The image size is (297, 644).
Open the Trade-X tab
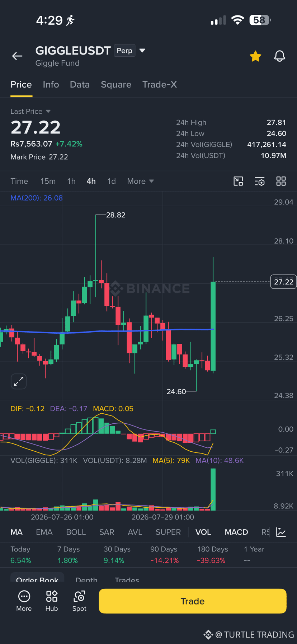click(x=160, y=84)
